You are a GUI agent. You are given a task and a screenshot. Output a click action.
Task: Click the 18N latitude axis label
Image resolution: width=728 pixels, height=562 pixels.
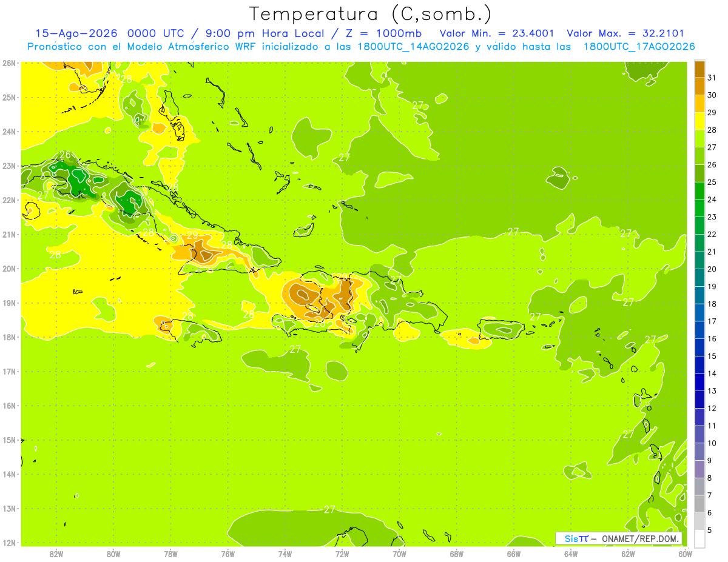coord(9,337)
